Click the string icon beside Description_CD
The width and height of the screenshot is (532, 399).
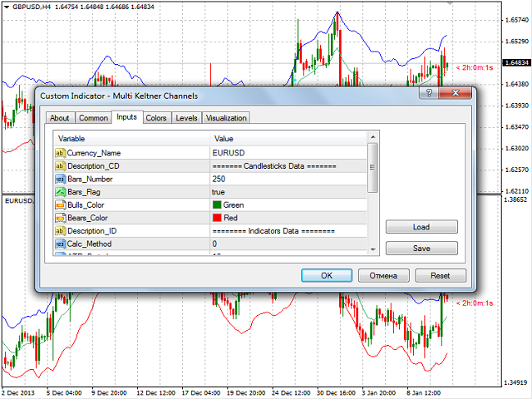pos(60,166)
